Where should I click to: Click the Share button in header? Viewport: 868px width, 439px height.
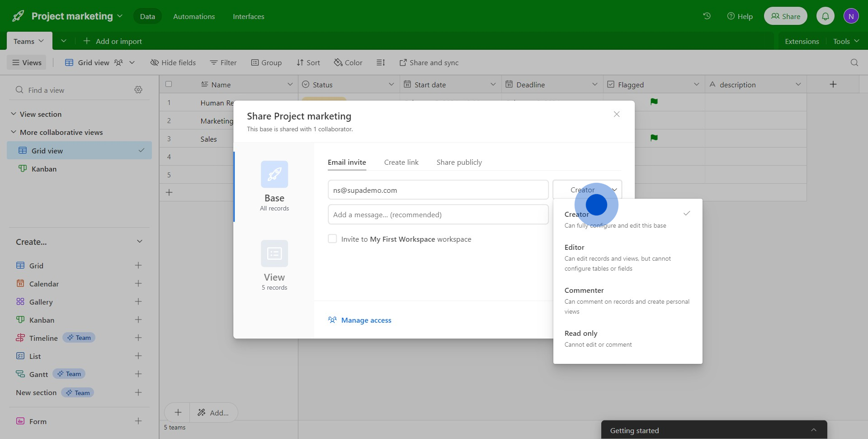[x=785, y=16]
